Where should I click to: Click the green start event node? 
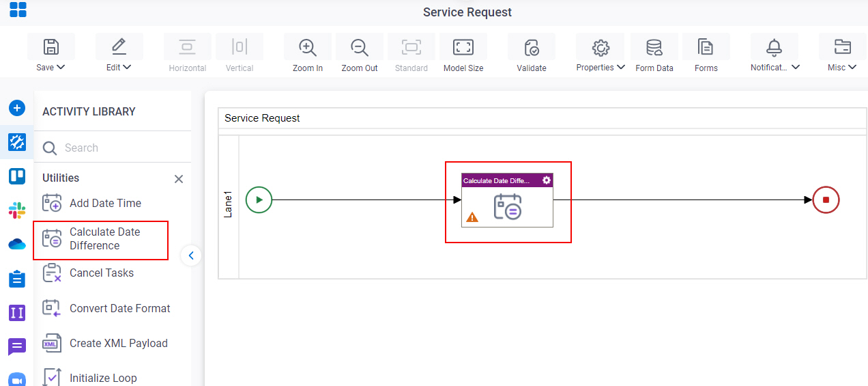259,200
